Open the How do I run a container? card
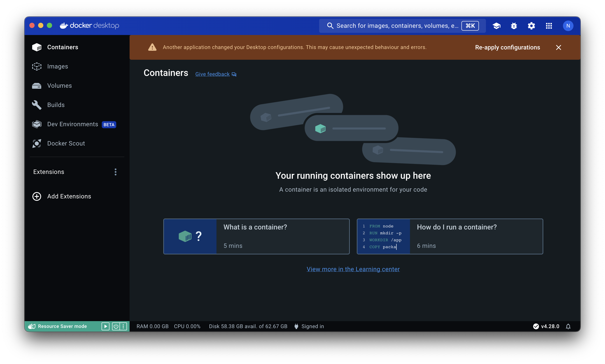Image resolution: width=605 pixels, height=364 pixels. (x=450, y=236)
